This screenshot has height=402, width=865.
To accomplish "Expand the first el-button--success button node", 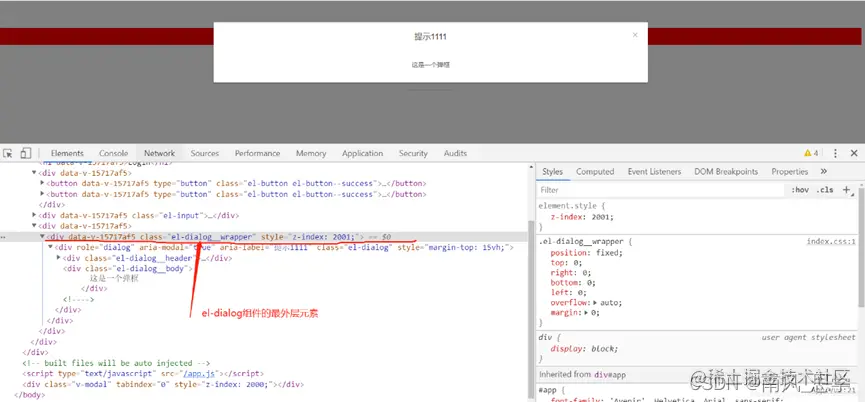I will coord(42,183).
